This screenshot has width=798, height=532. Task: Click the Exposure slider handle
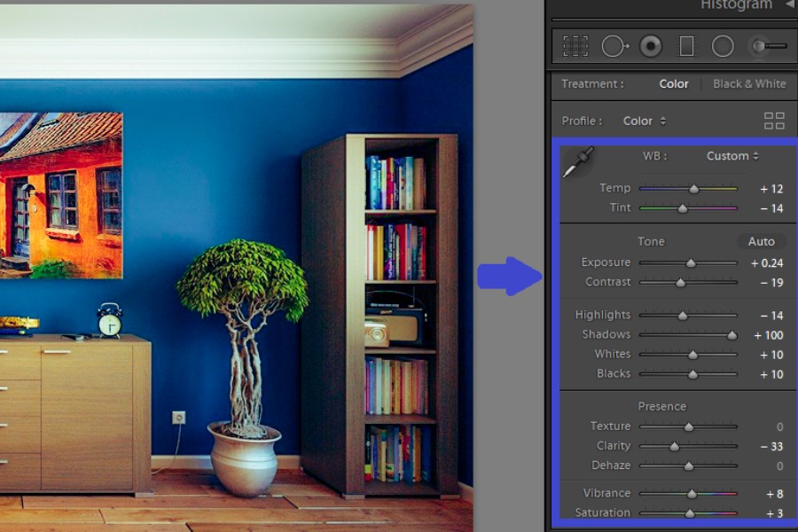[691, 262]
